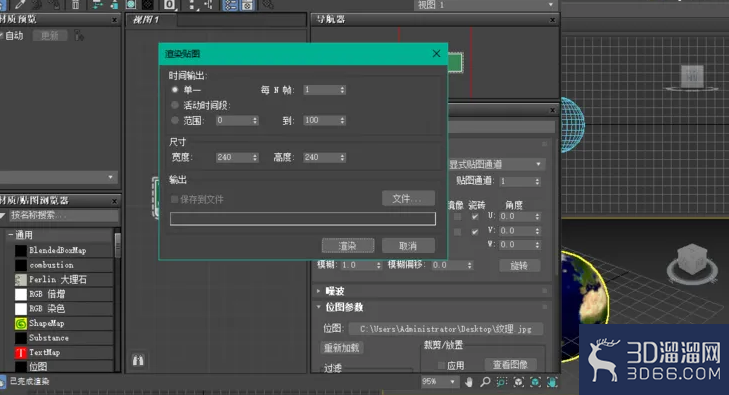Click the layout children icon
The width and height of the screenshot is (729, 395).
point(208,4)
